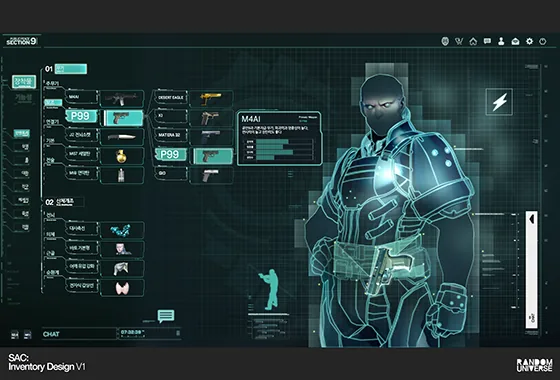Select the pink thyroid organ thumbnail
The height and width of the screenshot is (380, 560).
(122, 288)
